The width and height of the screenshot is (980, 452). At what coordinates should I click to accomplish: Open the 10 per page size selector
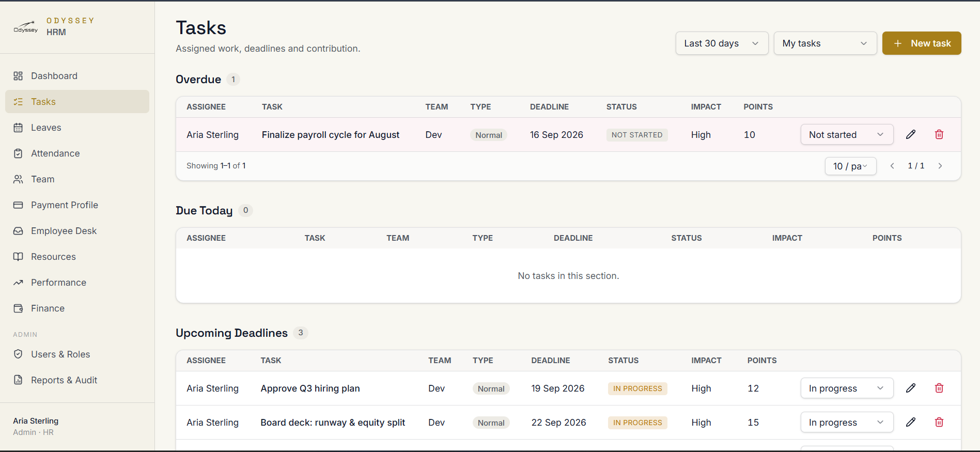click(850, 166)
